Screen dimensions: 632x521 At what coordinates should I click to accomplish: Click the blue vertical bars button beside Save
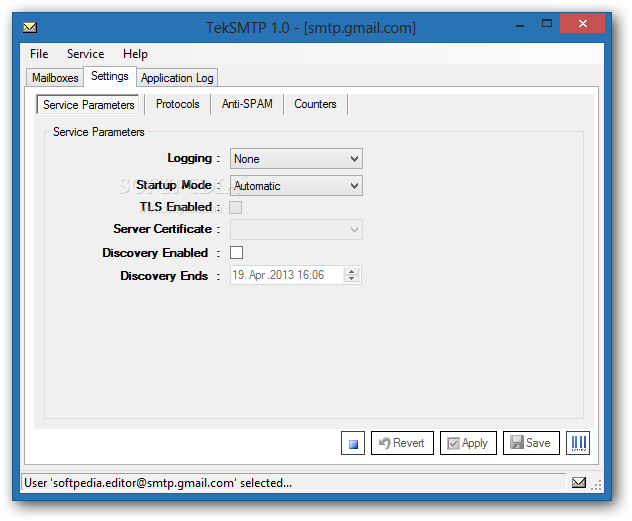point(578,443)
